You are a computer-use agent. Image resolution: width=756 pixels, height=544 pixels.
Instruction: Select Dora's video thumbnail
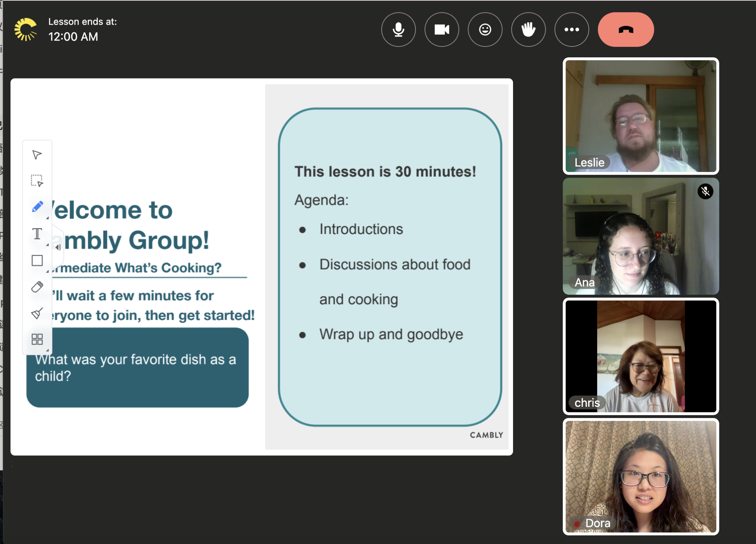(640, 476)
